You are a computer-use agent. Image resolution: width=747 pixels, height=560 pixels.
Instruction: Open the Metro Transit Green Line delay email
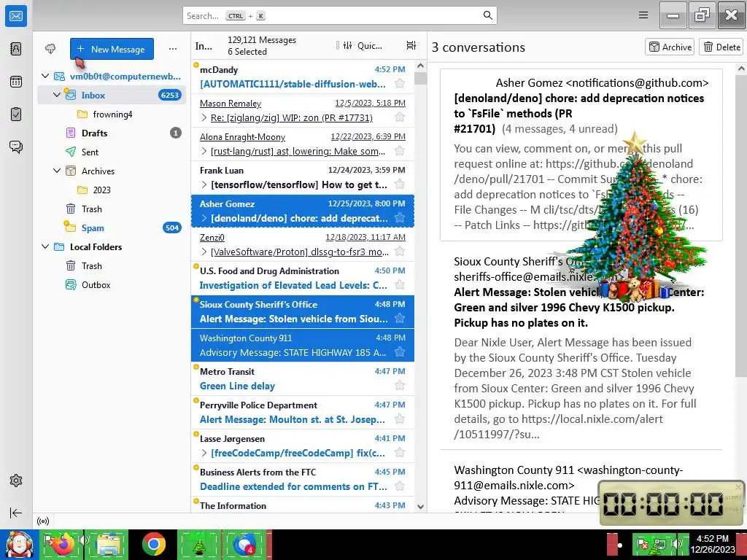point(303,379)
